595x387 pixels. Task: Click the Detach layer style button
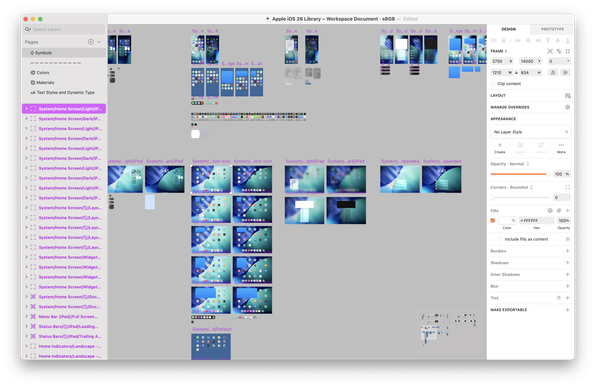click(x=541, y=148)
